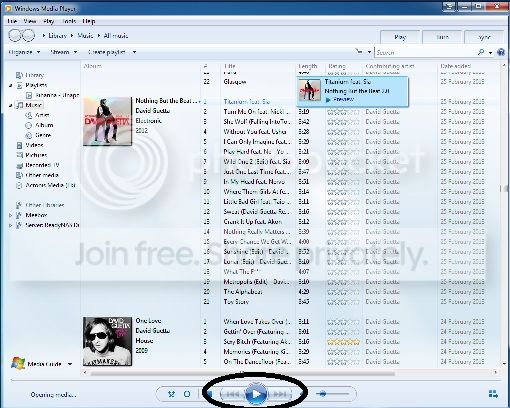Select Videos in the library tree
The width and height of the screenshot is (510, 408).
point(34,145)
